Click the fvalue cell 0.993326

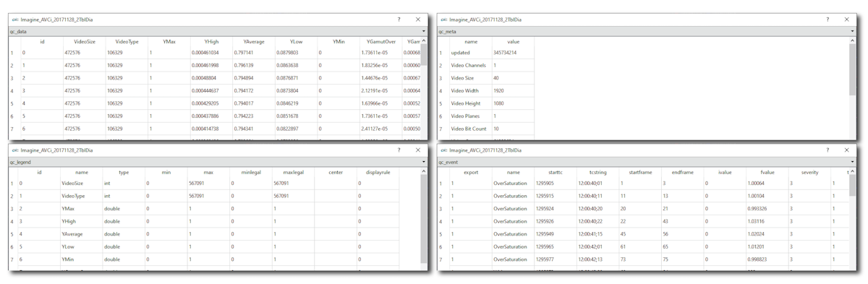767,209
